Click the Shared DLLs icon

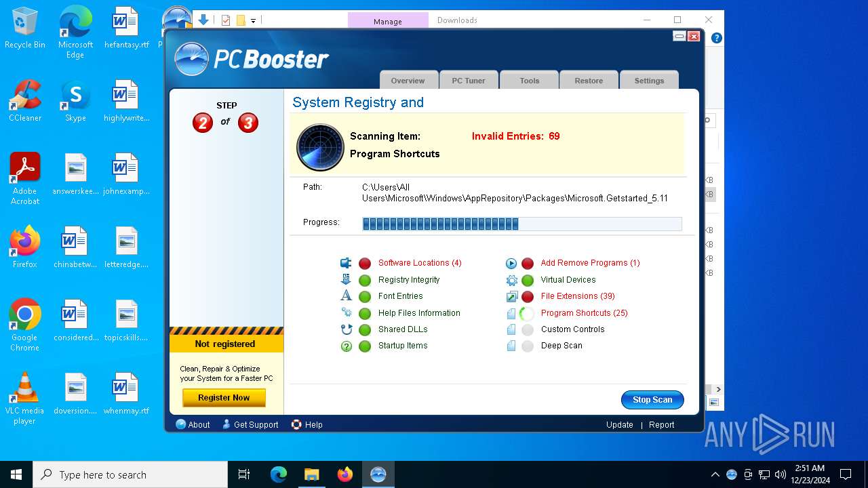point(346,329)
